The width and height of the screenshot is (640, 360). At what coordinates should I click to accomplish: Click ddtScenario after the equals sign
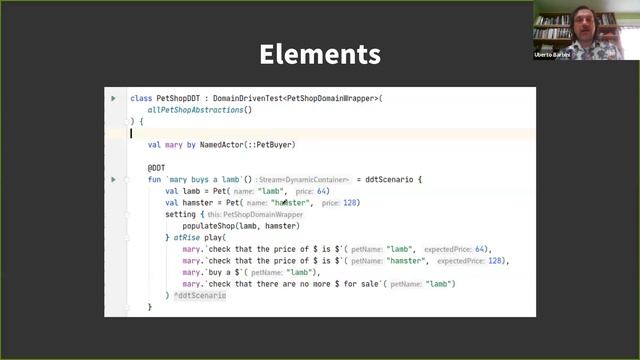pos(389,180)
